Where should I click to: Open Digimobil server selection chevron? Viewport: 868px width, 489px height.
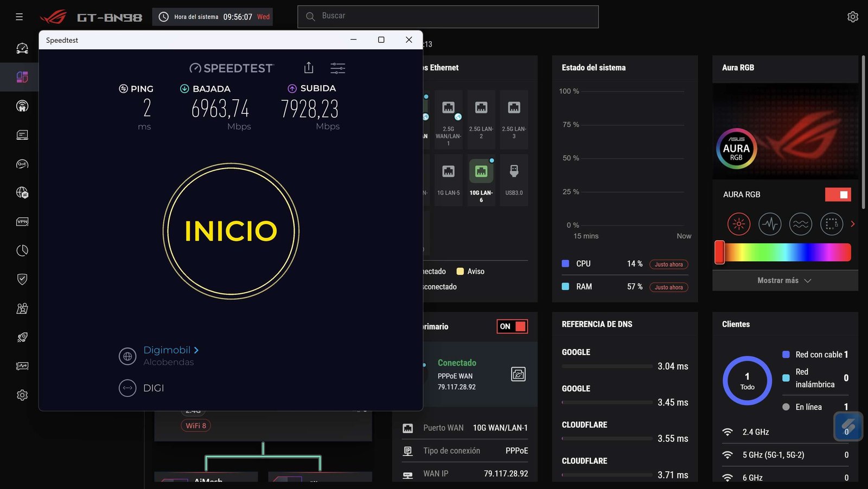[196, 350]
